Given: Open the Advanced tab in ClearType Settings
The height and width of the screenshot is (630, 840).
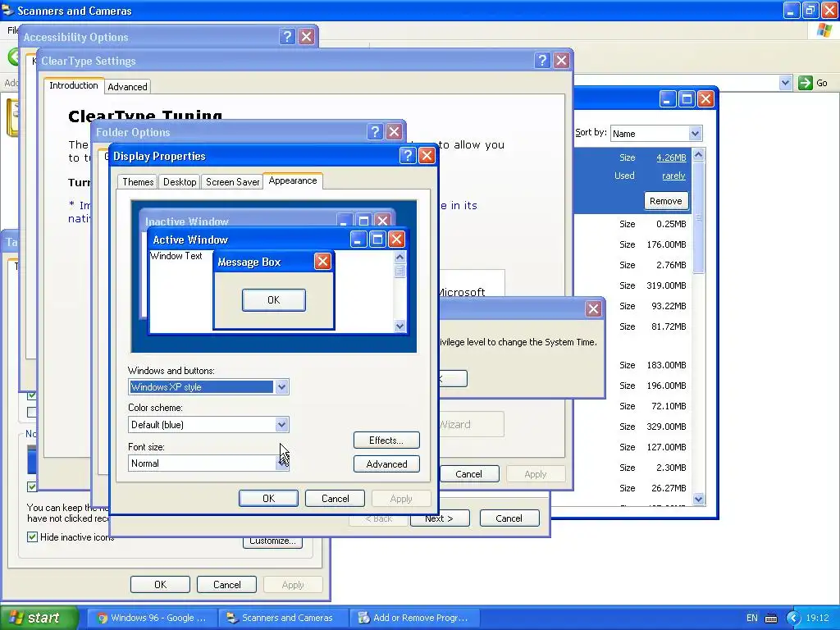Looking at the screenshot, I should tap(127, 87).
